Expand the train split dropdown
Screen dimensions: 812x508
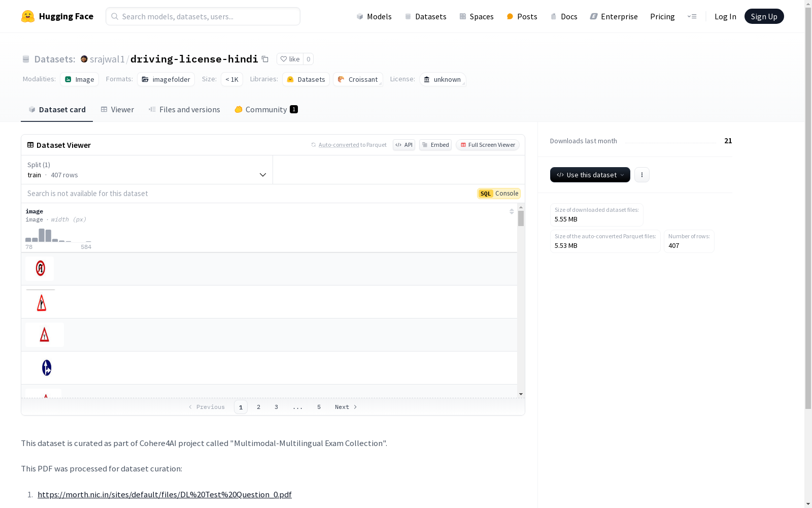[147, 170]
